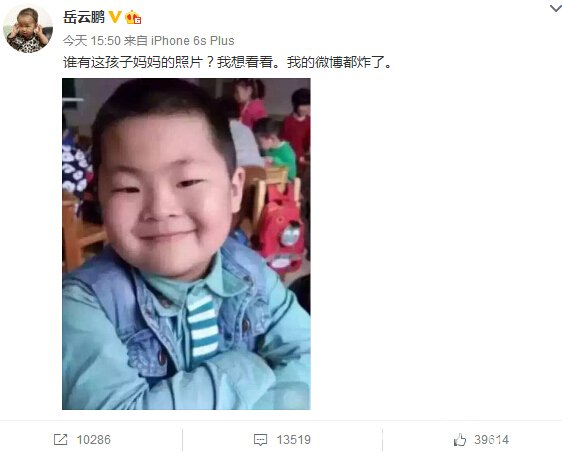Click the like count 39614

(491, 440)
